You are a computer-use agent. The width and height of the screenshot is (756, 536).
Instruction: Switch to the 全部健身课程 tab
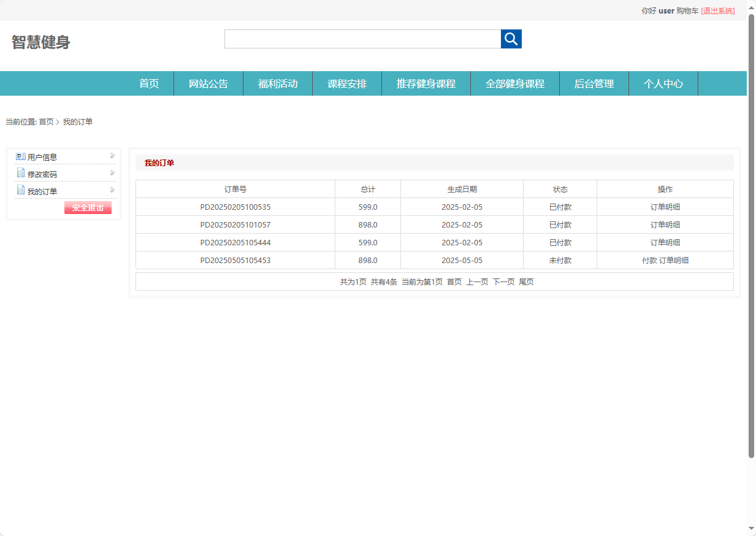pyautogui.click(x=514, y=83)
